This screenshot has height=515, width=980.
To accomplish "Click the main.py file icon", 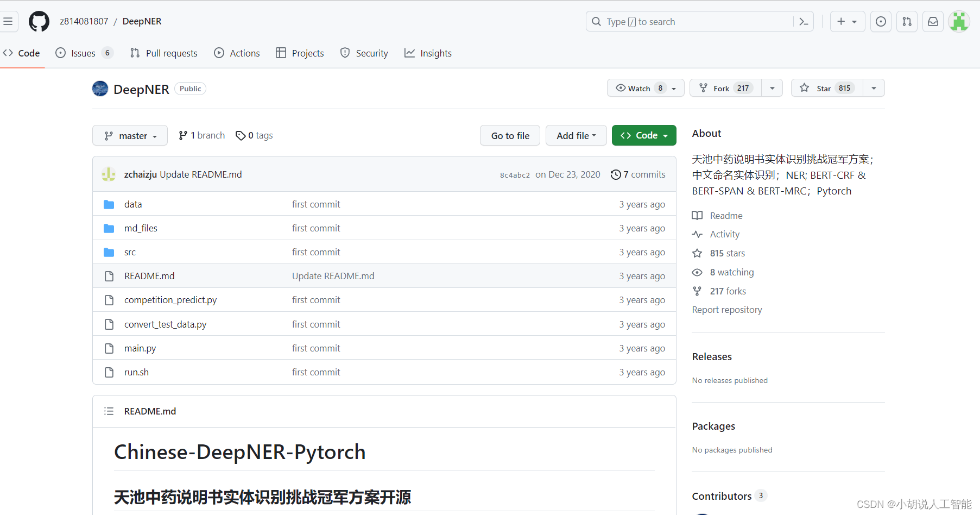I will point(109,348).
